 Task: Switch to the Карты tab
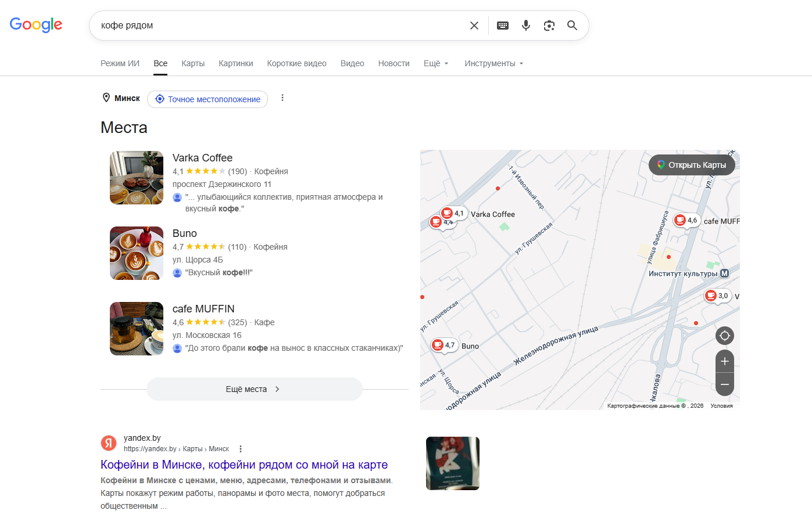point(193,63)
